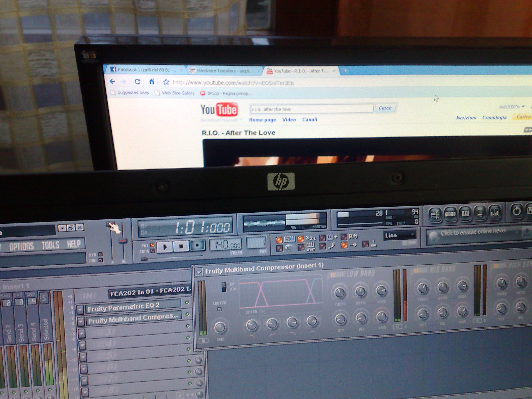
Task: Click the auto-scrolling arrow icon
Action: click(353, 245)
